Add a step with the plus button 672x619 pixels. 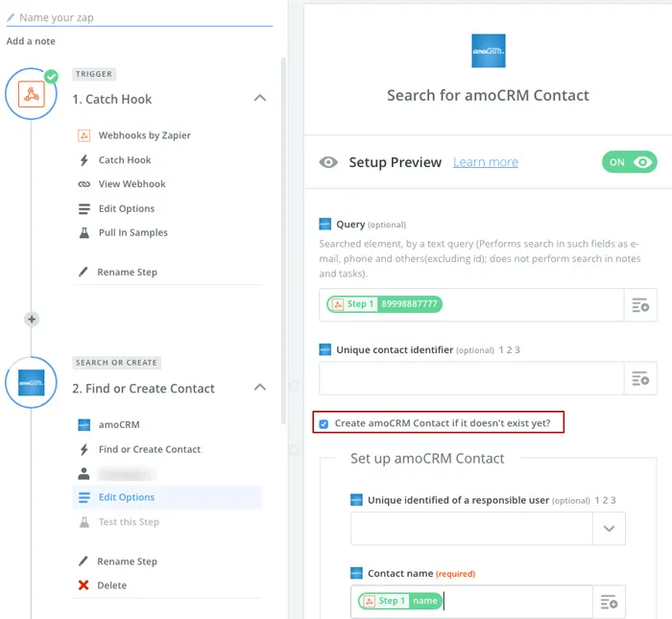click(x=32, y=320)
